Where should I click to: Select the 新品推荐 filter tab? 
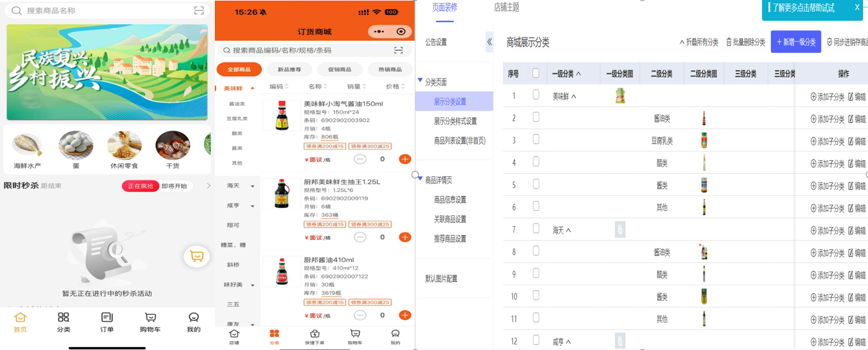tap(289, 69)
